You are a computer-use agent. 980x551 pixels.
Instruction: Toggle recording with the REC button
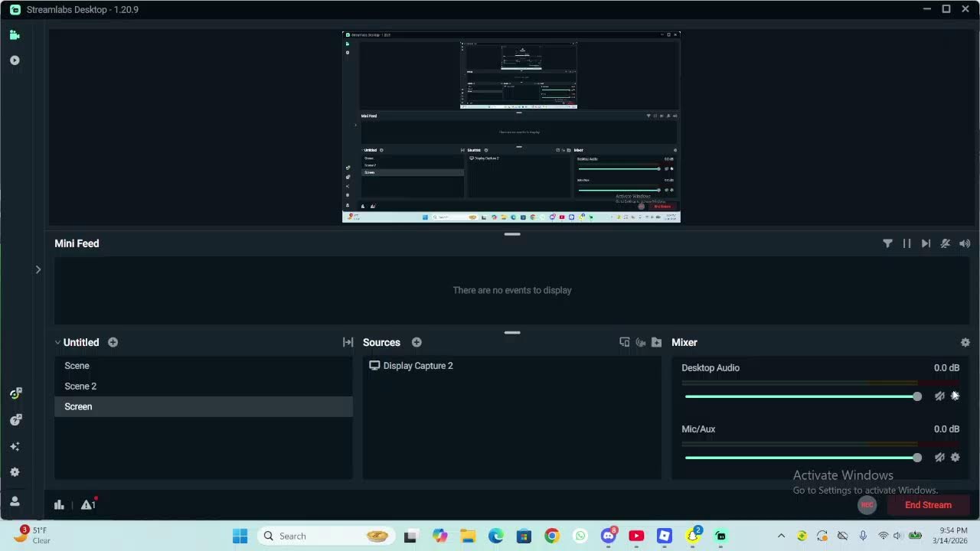click(x=867, y=505)
